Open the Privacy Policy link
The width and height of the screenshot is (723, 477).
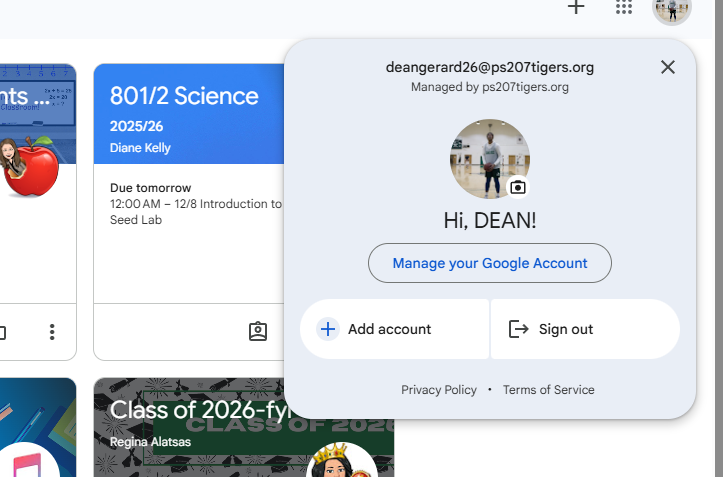[x=439, y=390]
